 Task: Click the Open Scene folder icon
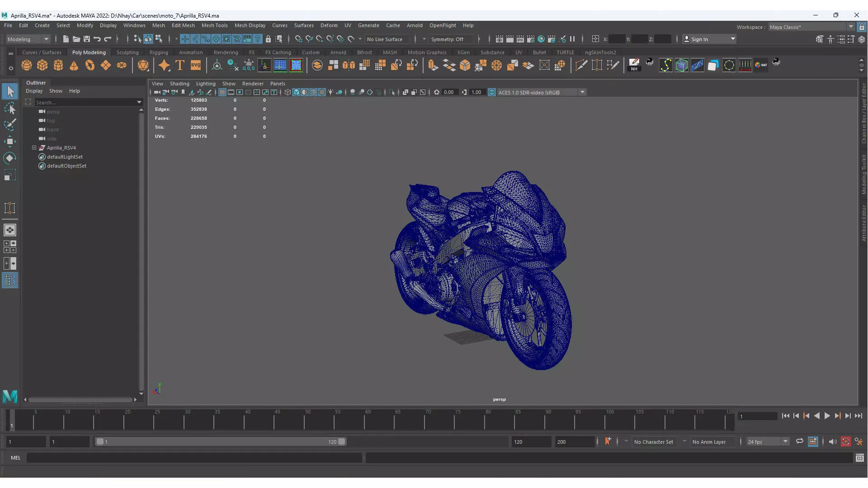(76, 39)
